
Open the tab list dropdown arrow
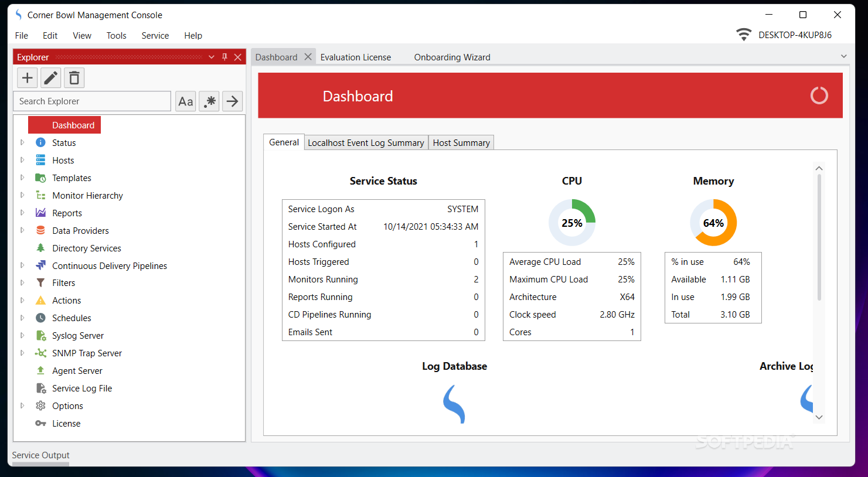point(843,56)
